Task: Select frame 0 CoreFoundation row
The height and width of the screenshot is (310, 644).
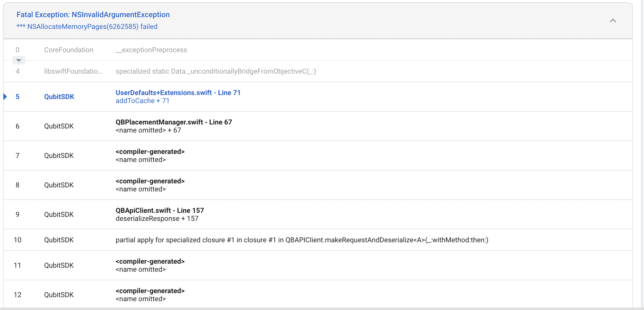Action: [x=318, y=50]
